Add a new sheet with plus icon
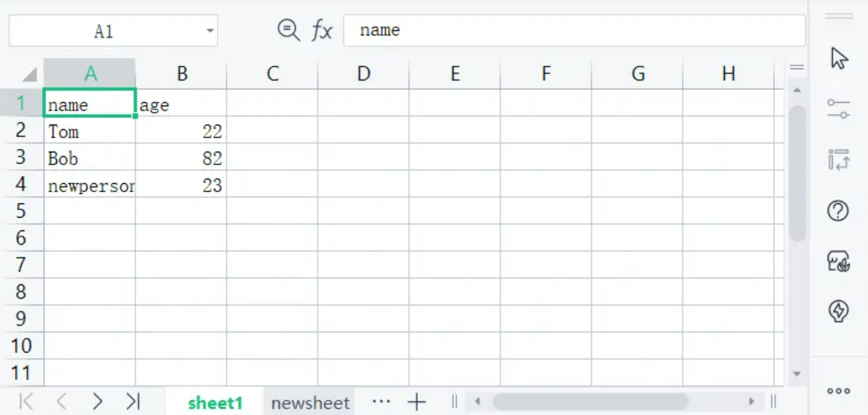 pyautogui.click(x=417, y=402)
